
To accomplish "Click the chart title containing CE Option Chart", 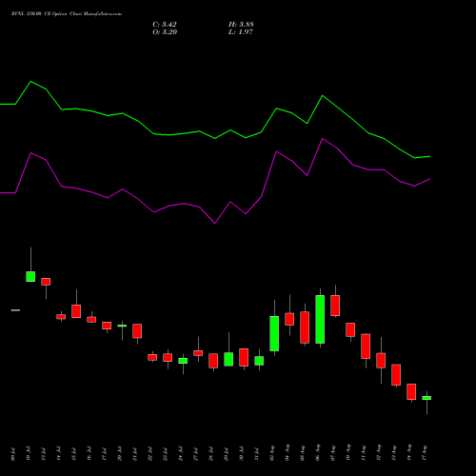I will pos(67,14).
